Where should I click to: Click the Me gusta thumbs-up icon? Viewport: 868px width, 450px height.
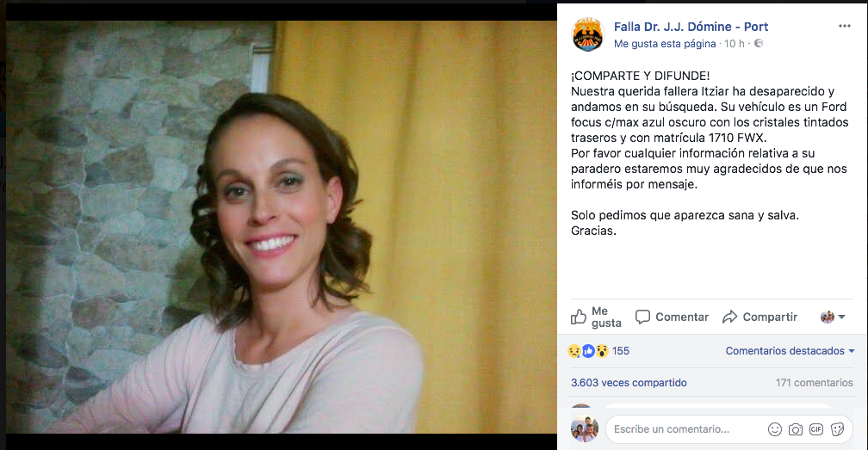point(579,317)
